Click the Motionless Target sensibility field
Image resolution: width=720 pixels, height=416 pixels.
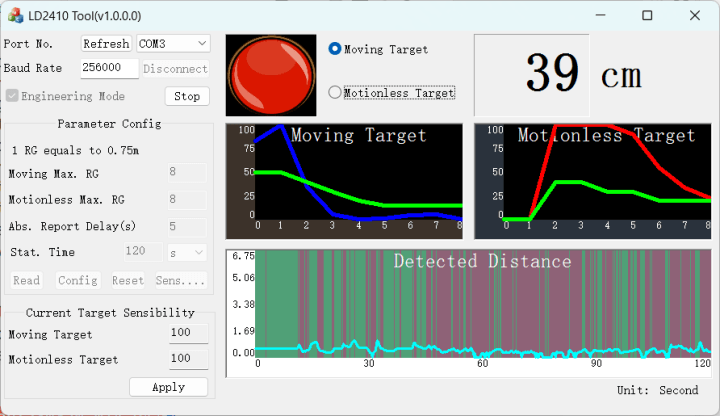[188, 359]
